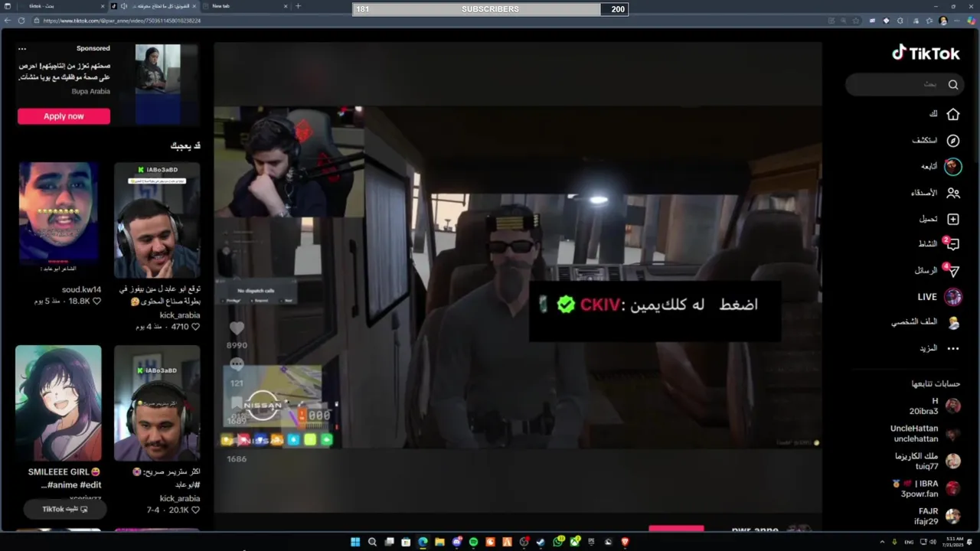The image size is (980, 551).
Task: Click the search magnifier icon in TikTok
Action: 953,84
